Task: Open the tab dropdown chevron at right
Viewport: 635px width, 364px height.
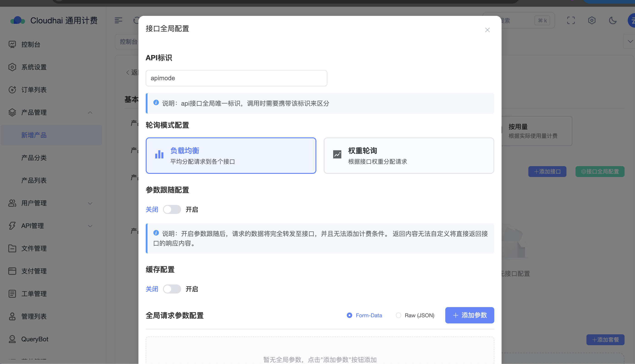Action: coord(630,41)
